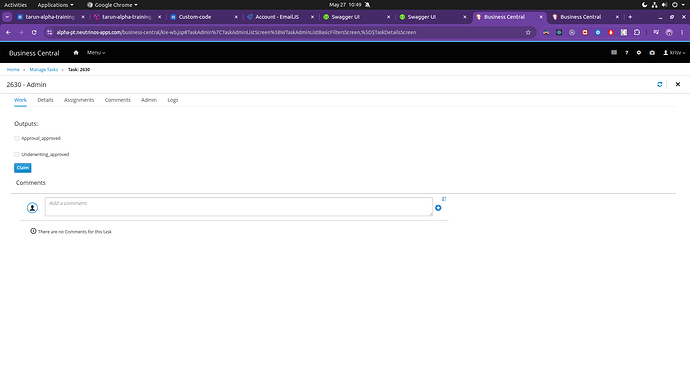The height and width of the screenshot is (387, 690).
Task: Bookmark this page with the star
Action: (528, 32)
